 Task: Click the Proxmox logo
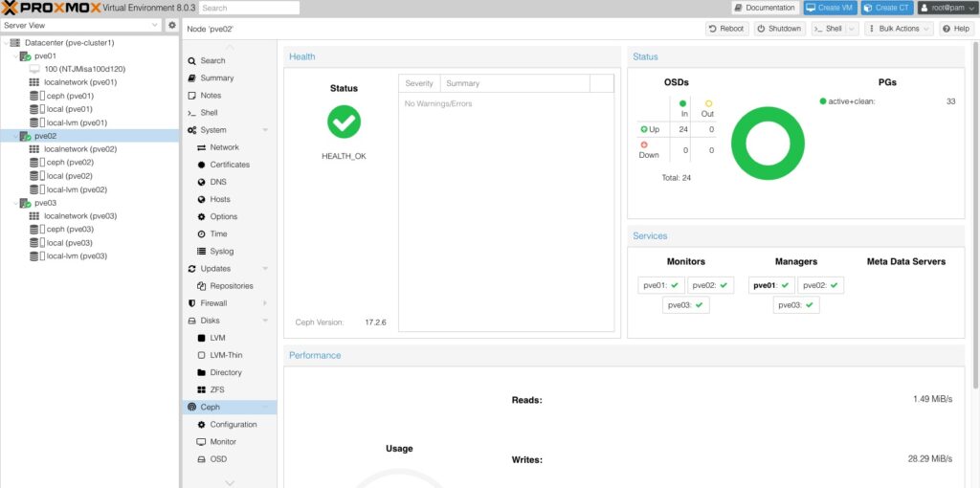[x=50, y=8]
